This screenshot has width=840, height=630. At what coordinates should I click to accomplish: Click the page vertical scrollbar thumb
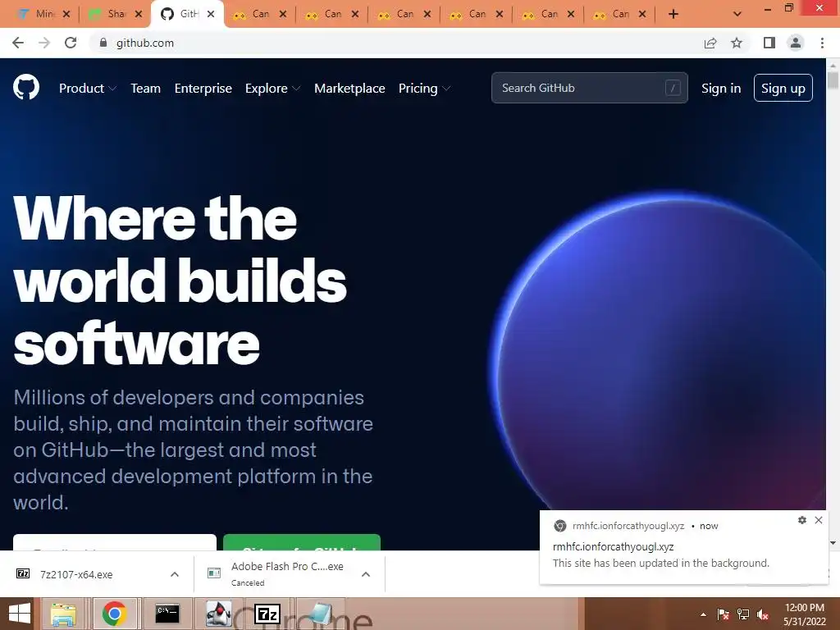(x=833, y=80)
